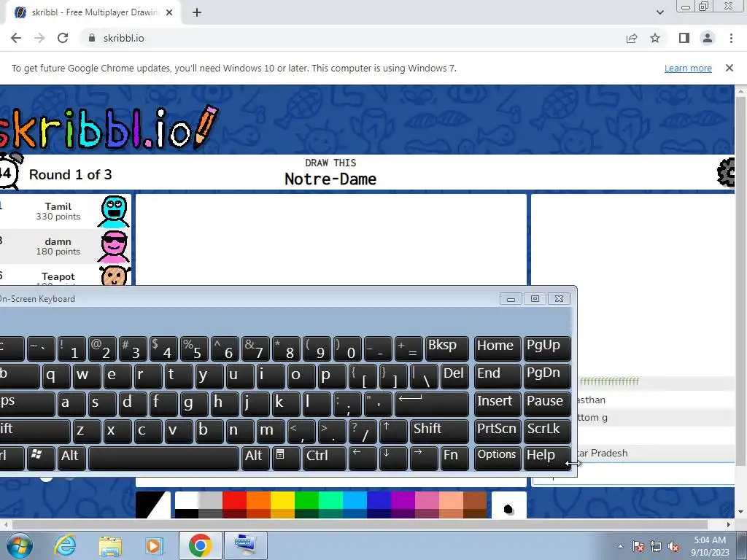Click damn's pink sunglasses avatar
The image size is (747, 560).
pyautogui.click(x=114, y=246)
